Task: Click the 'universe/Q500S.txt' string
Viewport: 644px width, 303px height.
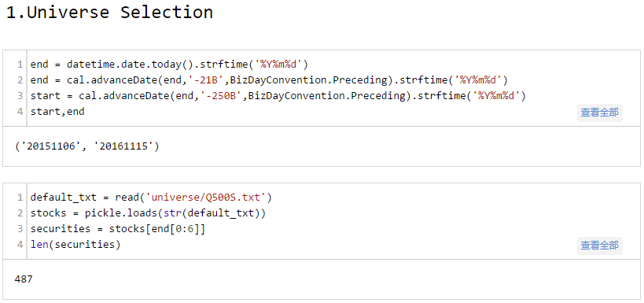Action: [206, 198]
